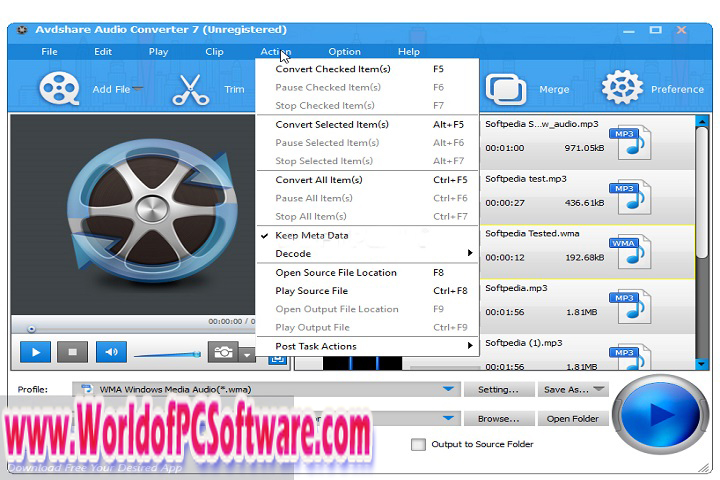This screenshot has height=480, width=720.
Task: Open the Help menu
Action: tap(409, 51)
